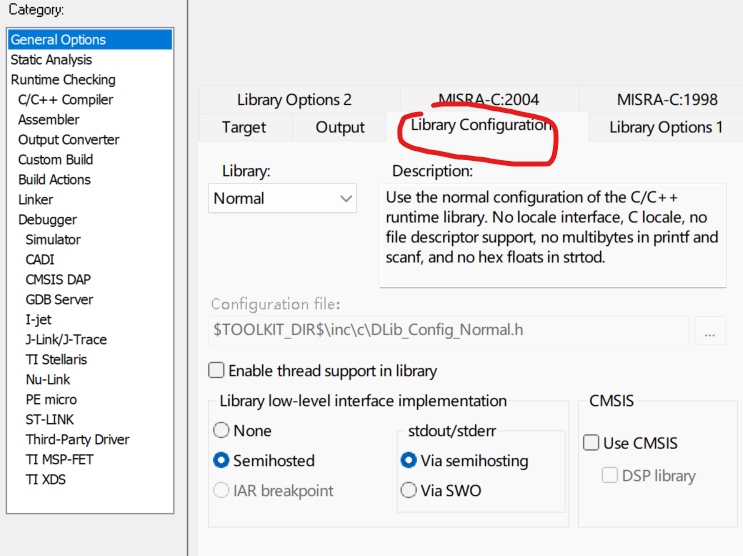Open the MISRA-C:1998 tab
The width and height of the screenshot is (743, 556).
click(x=667, y=100)
